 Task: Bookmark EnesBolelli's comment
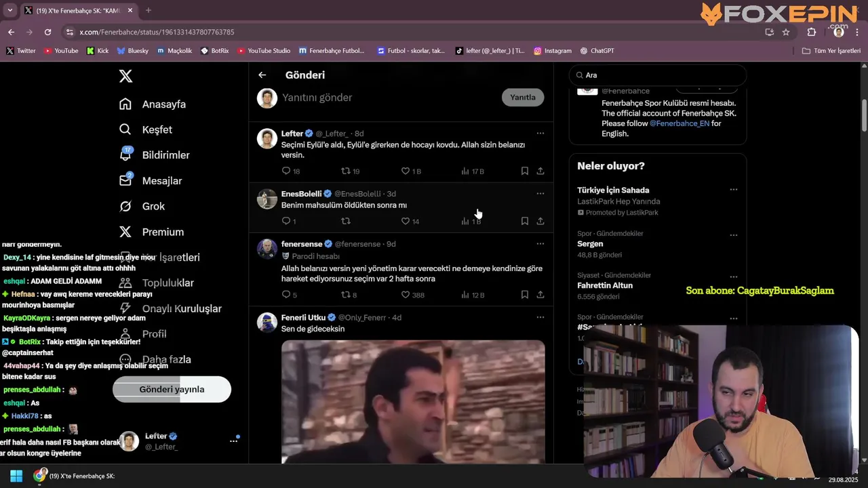(525, 221)
